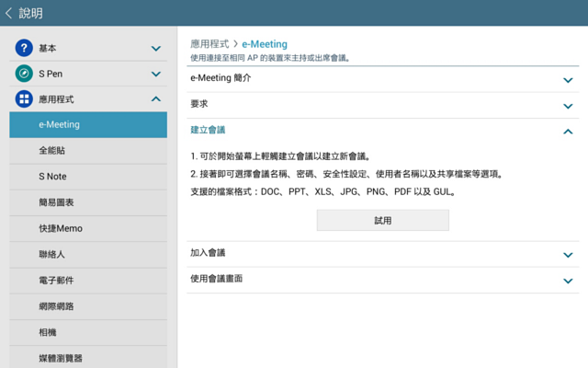This screenshot has height=368, width=588.
Task: Click the 基本 sidebar label
Action: (x=48, y=48)
